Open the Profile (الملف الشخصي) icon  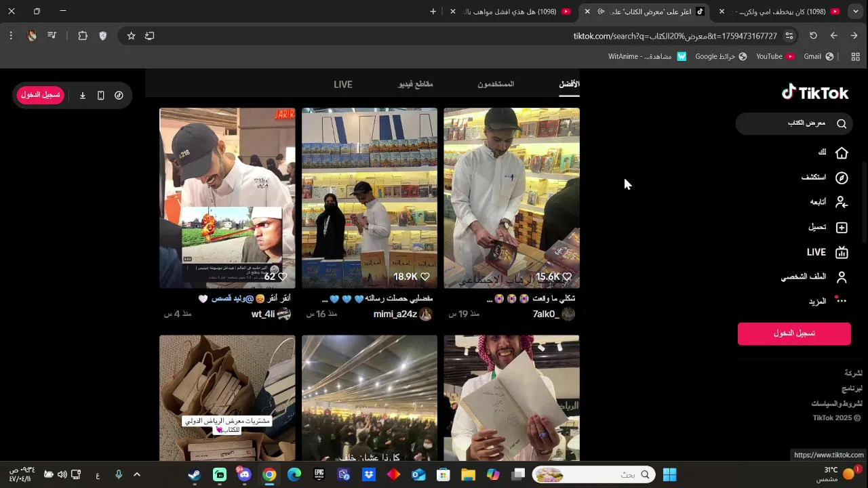point(842,277)
